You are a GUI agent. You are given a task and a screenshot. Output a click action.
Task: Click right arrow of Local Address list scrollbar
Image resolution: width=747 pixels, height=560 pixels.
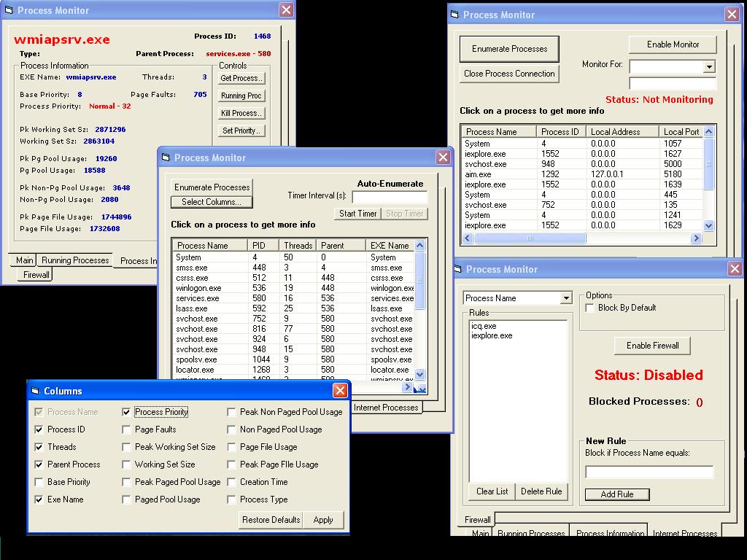coord(696,238)
